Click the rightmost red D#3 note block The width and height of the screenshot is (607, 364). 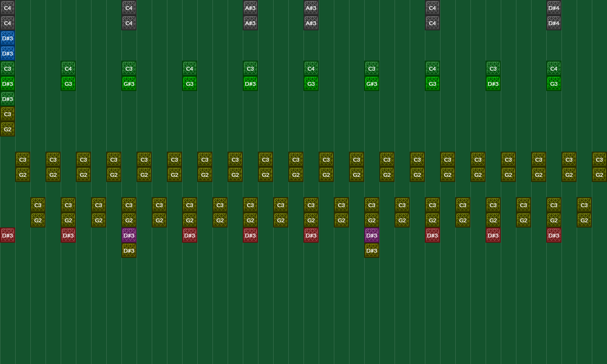point(554,236)
